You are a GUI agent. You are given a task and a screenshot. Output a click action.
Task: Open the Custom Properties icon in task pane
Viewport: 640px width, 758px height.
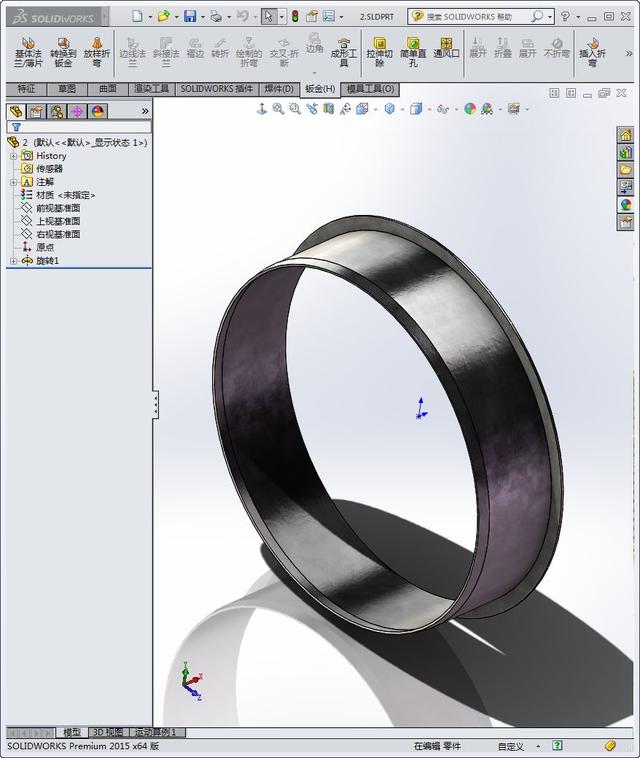coord(625,222)
